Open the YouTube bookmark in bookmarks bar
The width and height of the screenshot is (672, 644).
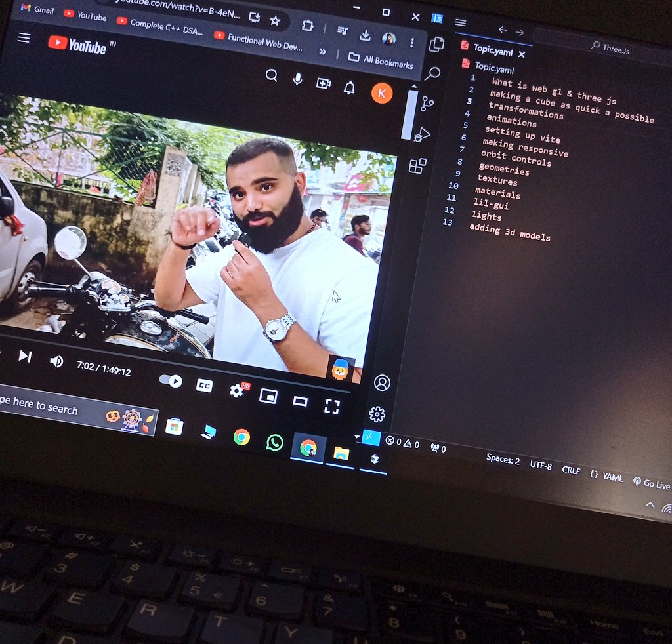[x=85, y=16]
